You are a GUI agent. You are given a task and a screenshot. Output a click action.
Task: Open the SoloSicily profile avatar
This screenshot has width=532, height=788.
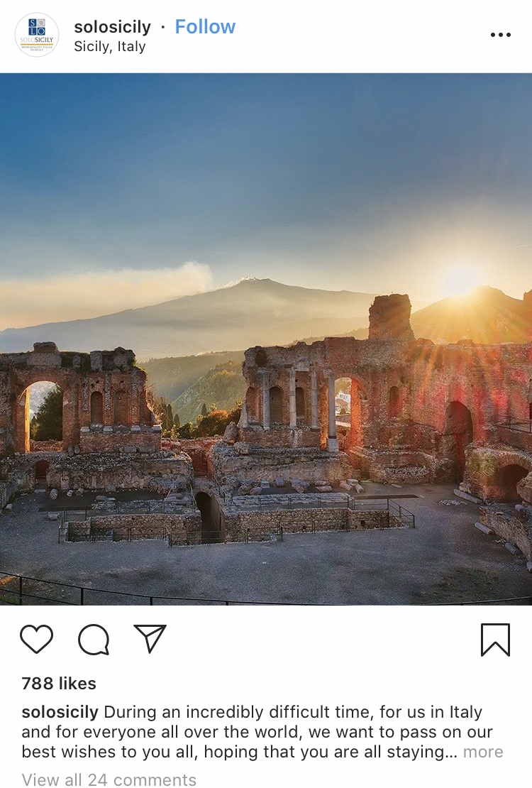tap(37, 35)
